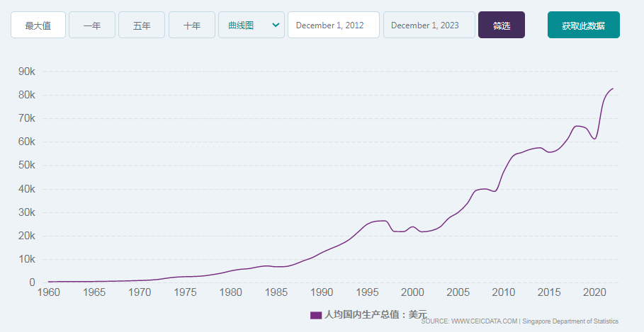Viewport: 644px width, 332px height.
Task: Choose the 五年 range option
Action: pos(142,25)
